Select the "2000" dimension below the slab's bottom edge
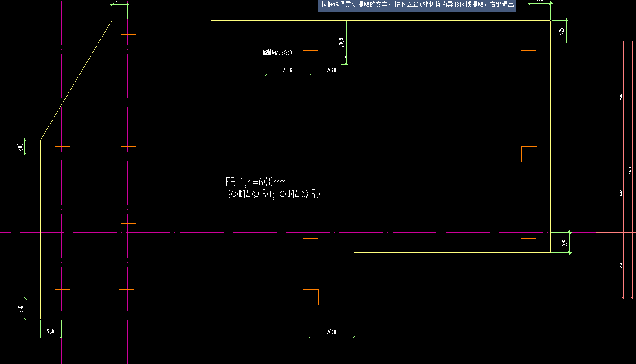The image size is (636, 364). coord(331,332)
